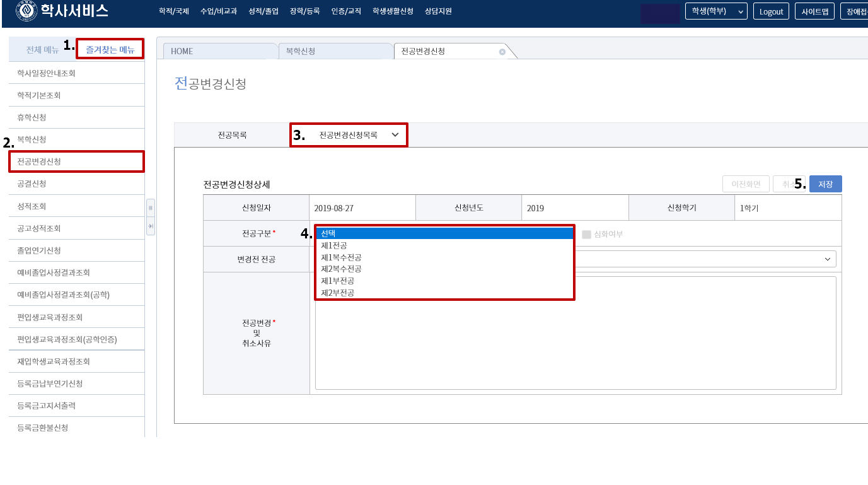
Task: Collapse the sidebar using the arrow handle
Action: tap(151, 226)
